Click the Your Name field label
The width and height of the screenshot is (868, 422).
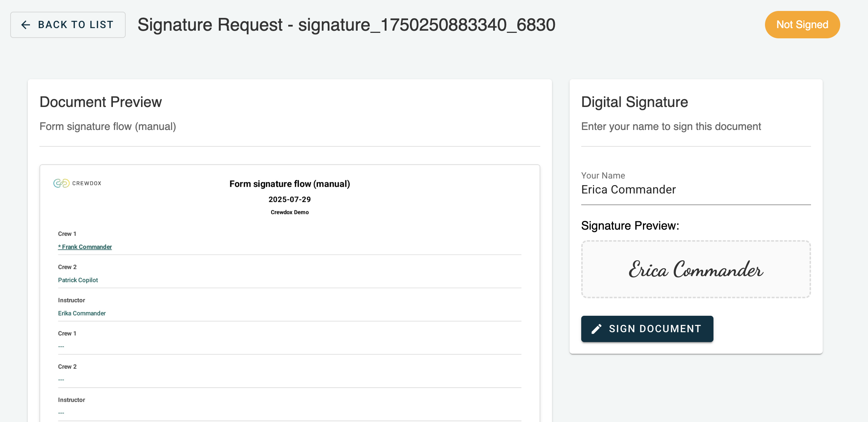pos(603,176)
